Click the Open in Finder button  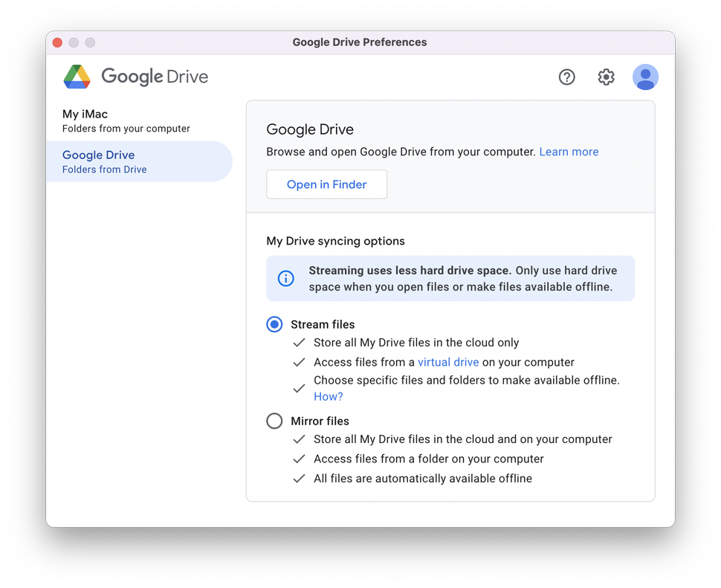coord(326,184)
